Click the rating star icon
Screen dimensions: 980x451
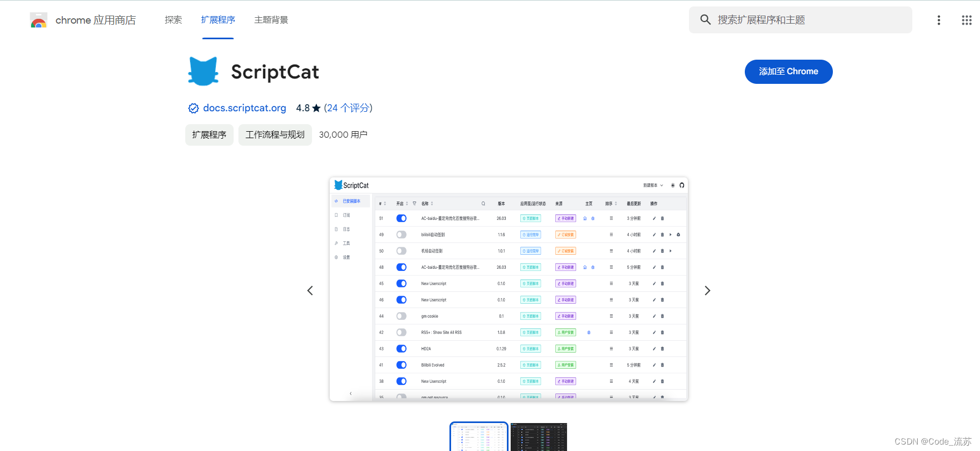(316, 108)
